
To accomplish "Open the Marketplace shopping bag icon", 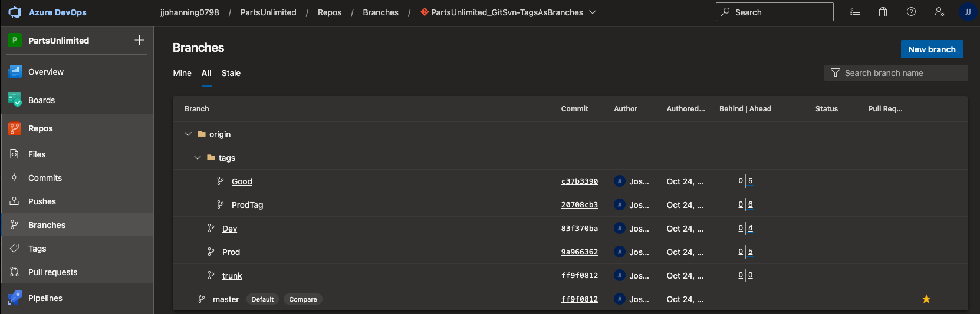I will click(883, 12).
